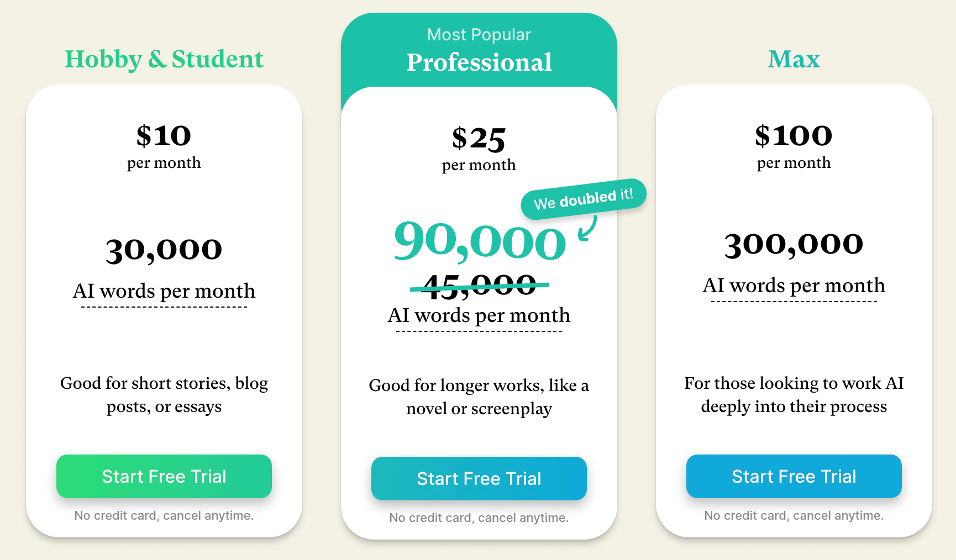Click the $10 price on Hobby plan
The width and height of the screenshot is (956, 560).
[x=164, y=136]
